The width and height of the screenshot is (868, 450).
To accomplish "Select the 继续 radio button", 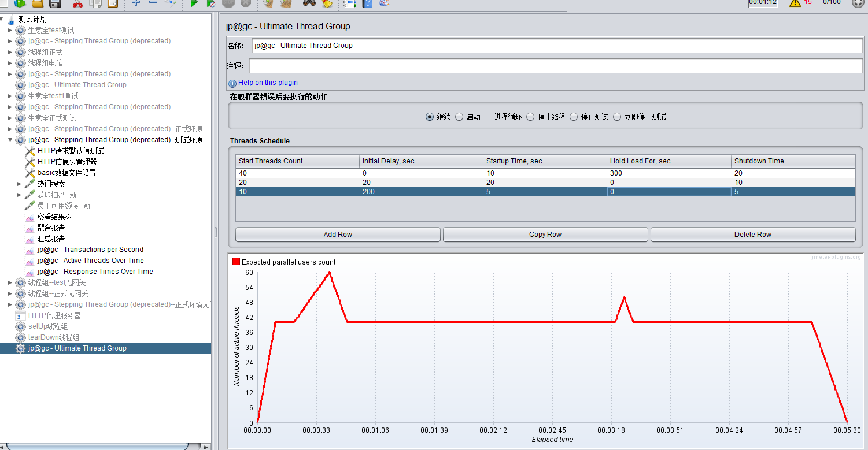I will pyautogui.click(x=430, y=117).
